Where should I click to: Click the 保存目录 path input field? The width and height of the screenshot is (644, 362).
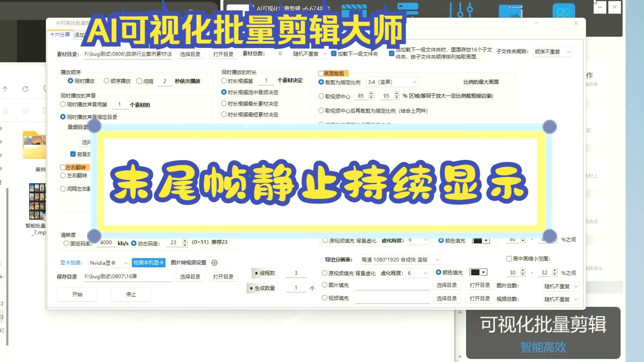click(x=127, y=277)
